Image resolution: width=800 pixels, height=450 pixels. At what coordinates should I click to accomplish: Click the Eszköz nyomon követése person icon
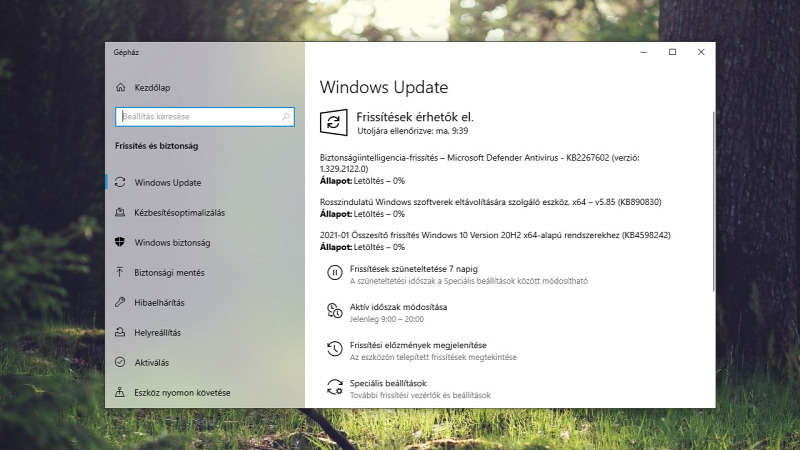[120, 392]
